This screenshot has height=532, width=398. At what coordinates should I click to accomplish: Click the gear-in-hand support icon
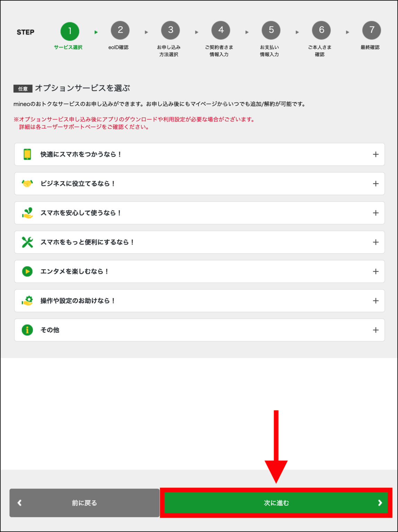(x=27, y=301)
